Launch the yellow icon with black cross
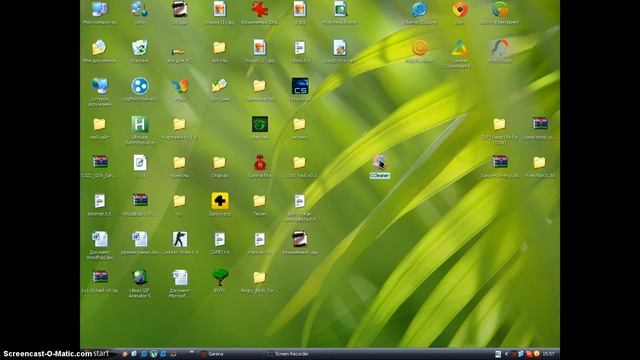The image size is (640, 360). (x=220, y=201)
